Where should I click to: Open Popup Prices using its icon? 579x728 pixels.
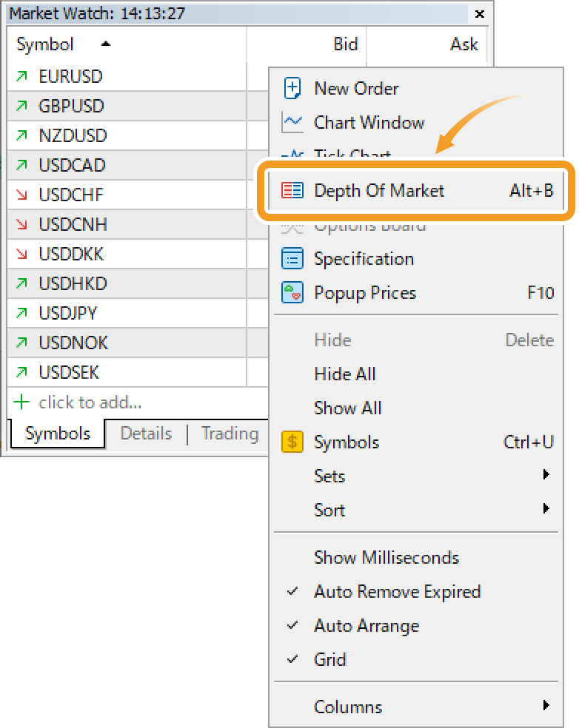(292, 292)
